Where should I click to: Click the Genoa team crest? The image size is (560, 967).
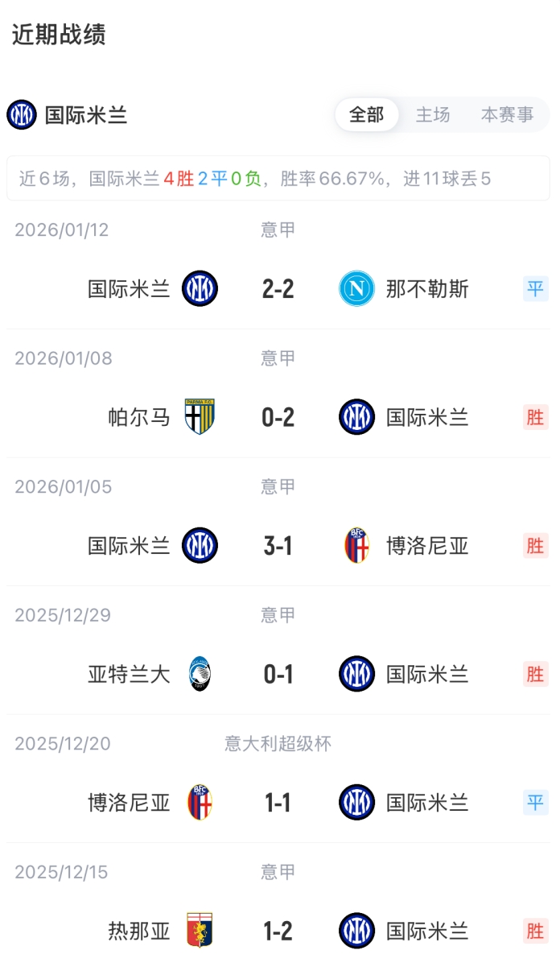tap(200, 931)
